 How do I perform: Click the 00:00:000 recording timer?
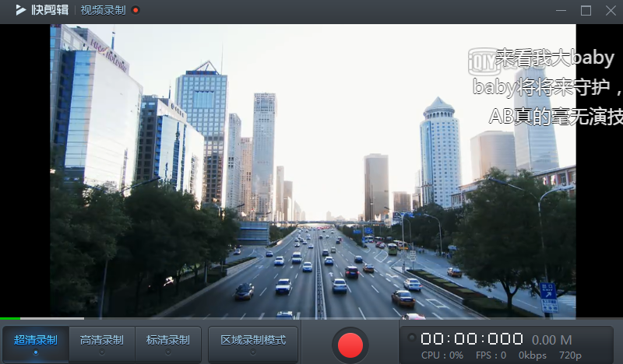pyautogui.click(x=472, y=339)
